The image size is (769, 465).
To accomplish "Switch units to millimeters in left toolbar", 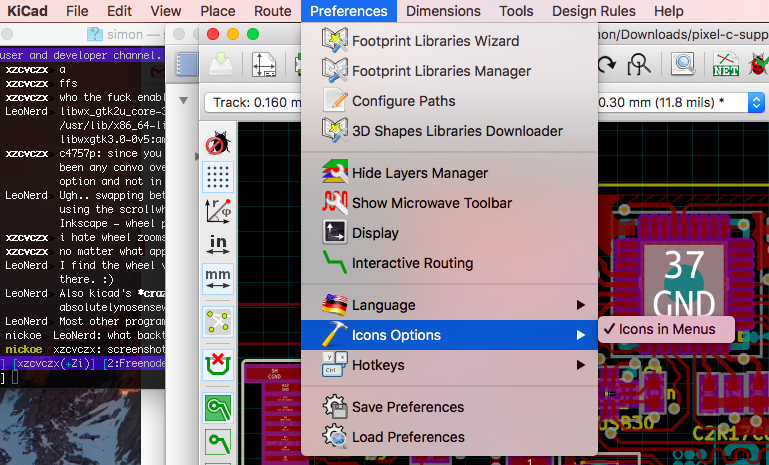I will 217,276.
